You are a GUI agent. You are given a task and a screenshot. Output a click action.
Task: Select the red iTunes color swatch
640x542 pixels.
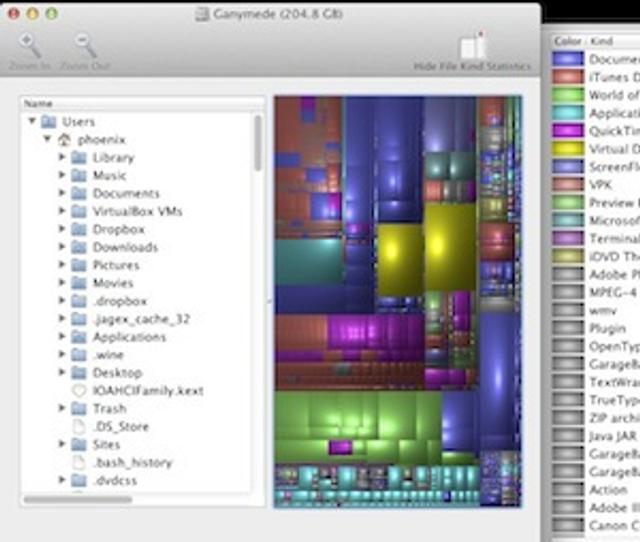tap(568, 77)
